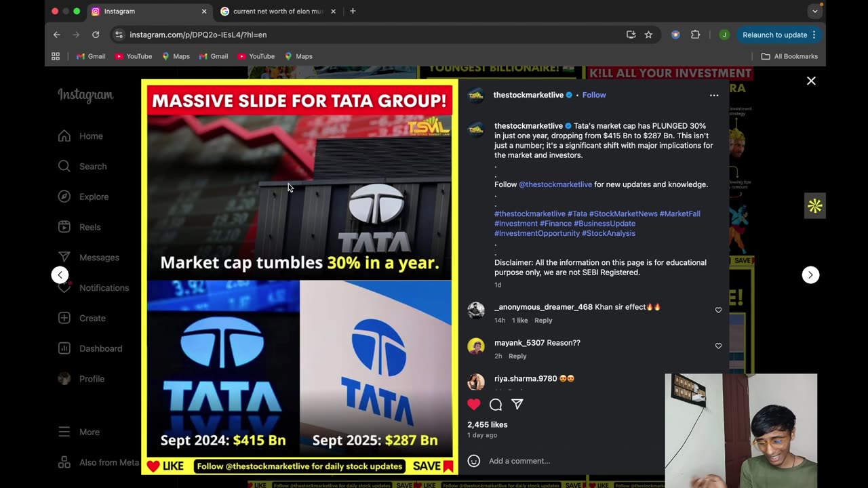The image size is (868, 488).
Task: Go to previous post arrow
Action: [60, 274]
